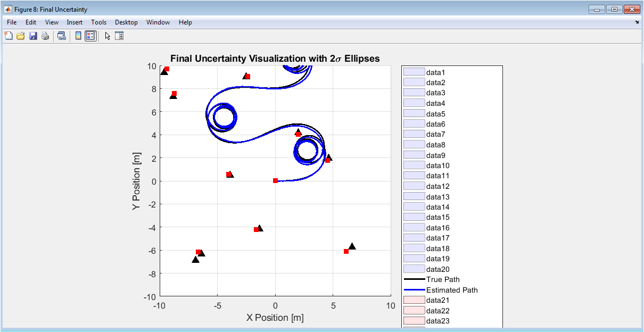Click the New Figure toolbar icon

[9, 36]
